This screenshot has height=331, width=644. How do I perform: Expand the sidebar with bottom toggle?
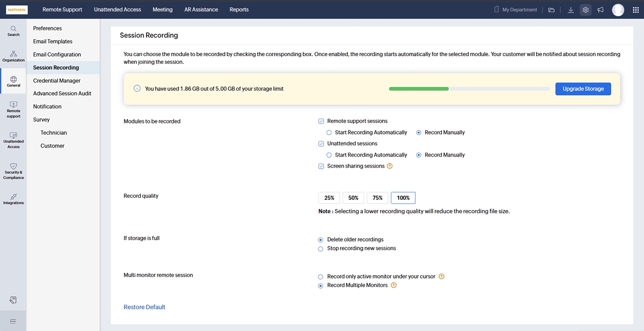click(13, 321)
